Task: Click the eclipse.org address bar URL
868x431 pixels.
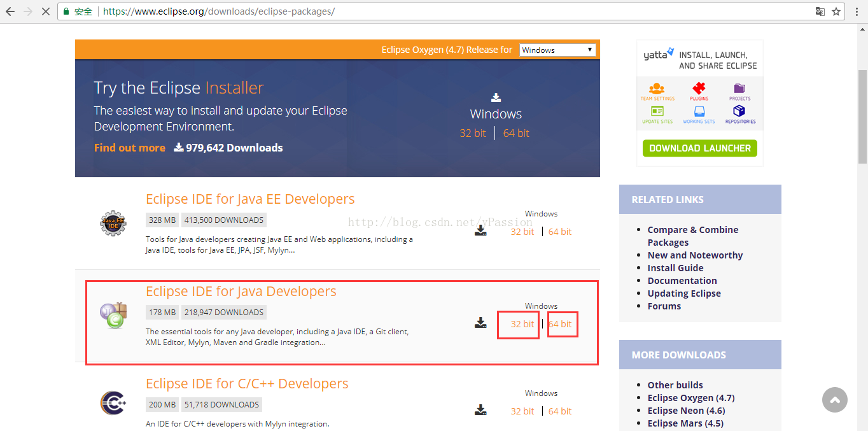Action: point(218,11)
